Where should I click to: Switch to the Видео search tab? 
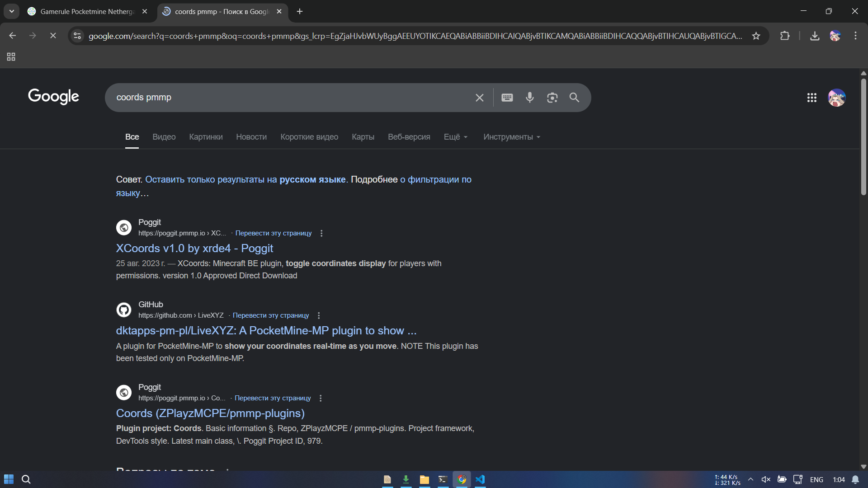point(164,137)
